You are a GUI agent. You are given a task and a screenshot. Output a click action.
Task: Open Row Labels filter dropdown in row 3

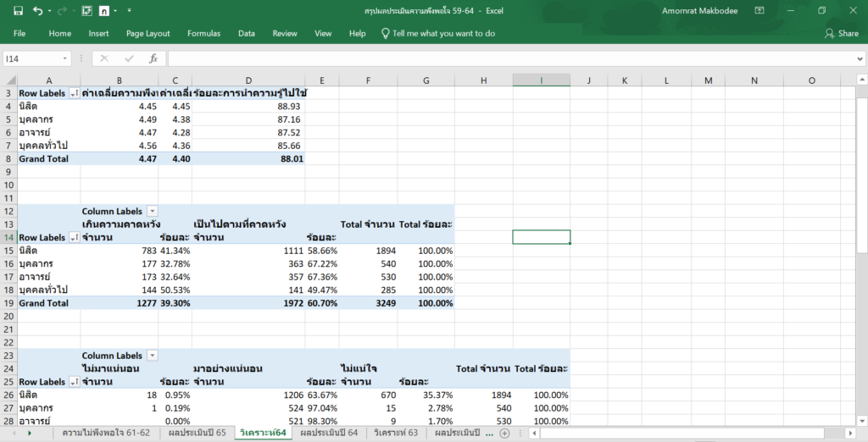[x=74, y=93]
